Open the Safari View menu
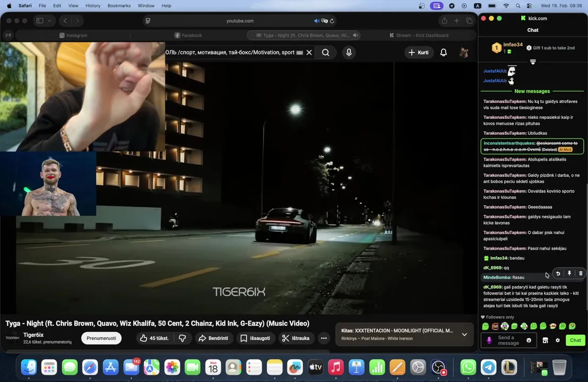The height and width of the screenshot is (382, 588). [x=73, y=6]
